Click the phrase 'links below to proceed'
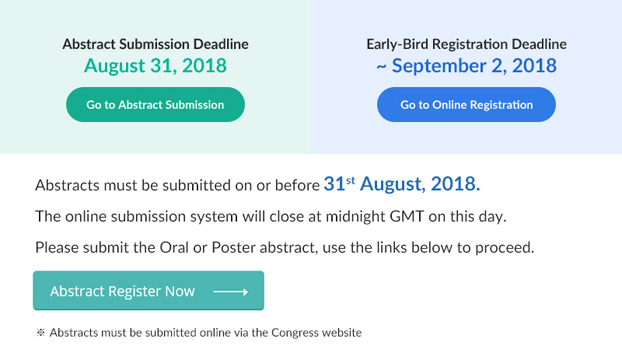This screenshot has height=363, width=622. pos(455,248)
